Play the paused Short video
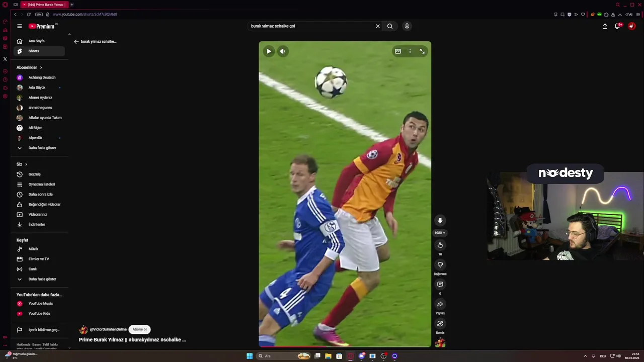 (x=269, y=51)
